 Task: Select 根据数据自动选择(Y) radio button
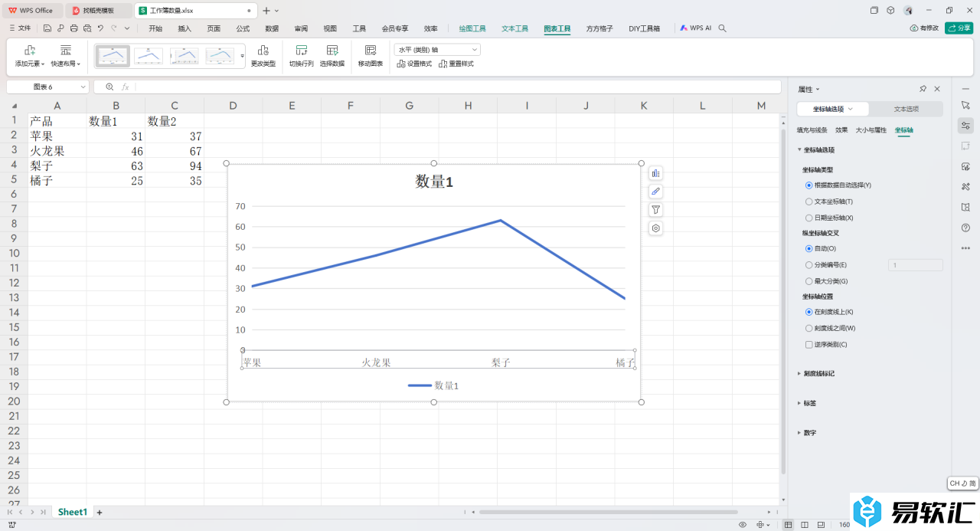[809, 185]
